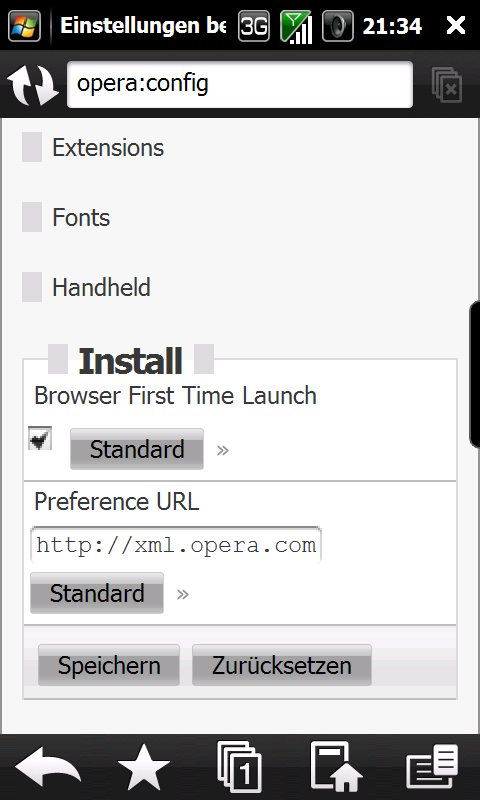Tap the signal strength indicator
480x800 pixels.
pyautogui.click(x=296, y=27)
